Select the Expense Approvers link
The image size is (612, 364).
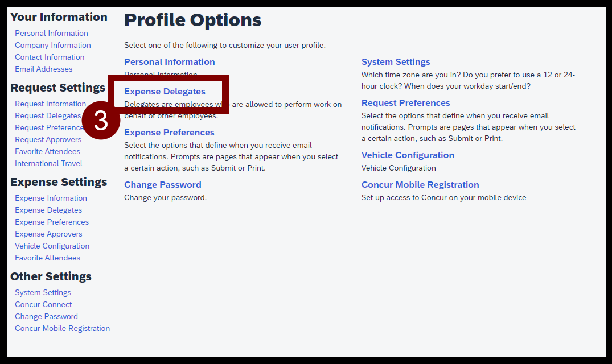(48, 234)
